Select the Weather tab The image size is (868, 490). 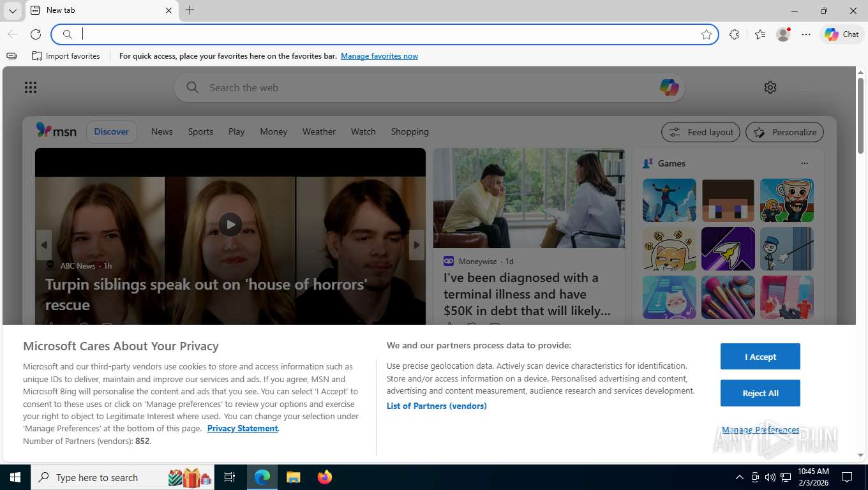point(319,131)
